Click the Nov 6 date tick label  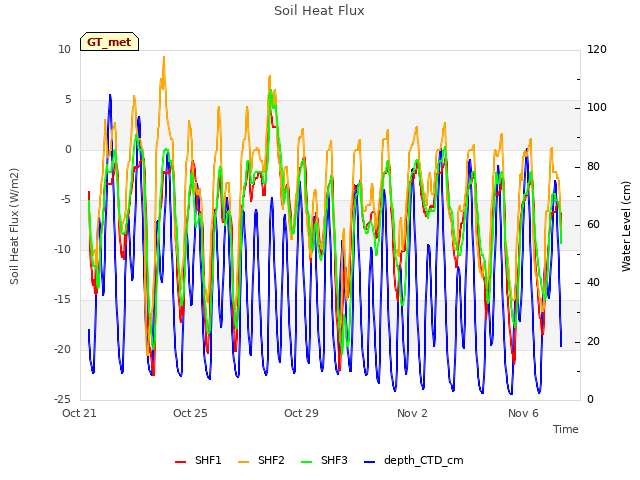tap(523, 413)
